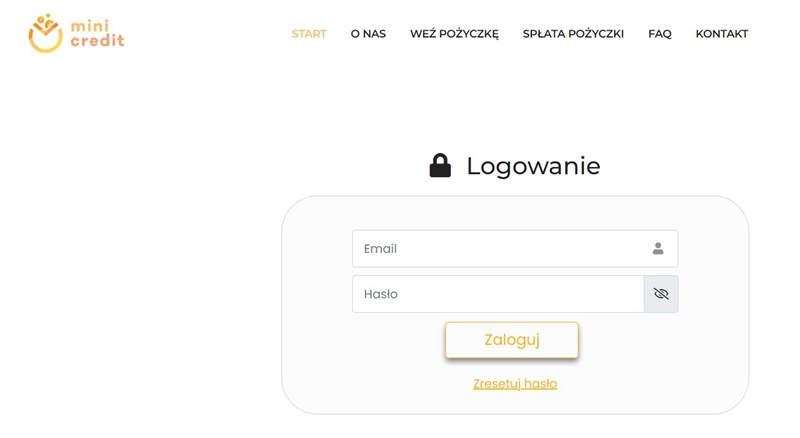This screenshot has height=438, width=800.
Task: Navigate to KONTAKT
Action: [x=722, y=34]
